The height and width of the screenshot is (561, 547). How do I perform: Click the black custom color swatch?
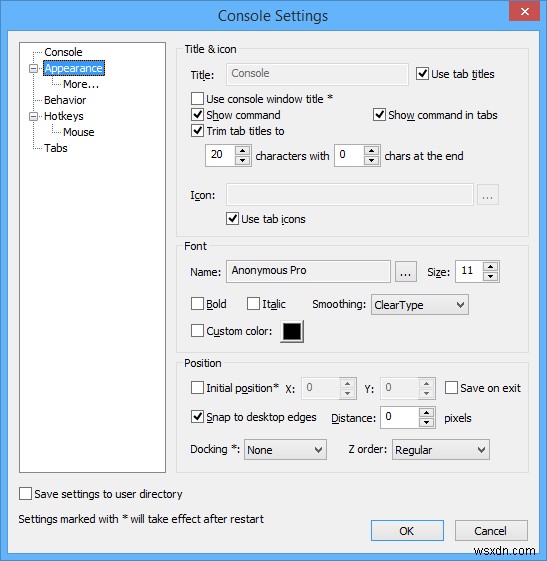tap(292, 331)
